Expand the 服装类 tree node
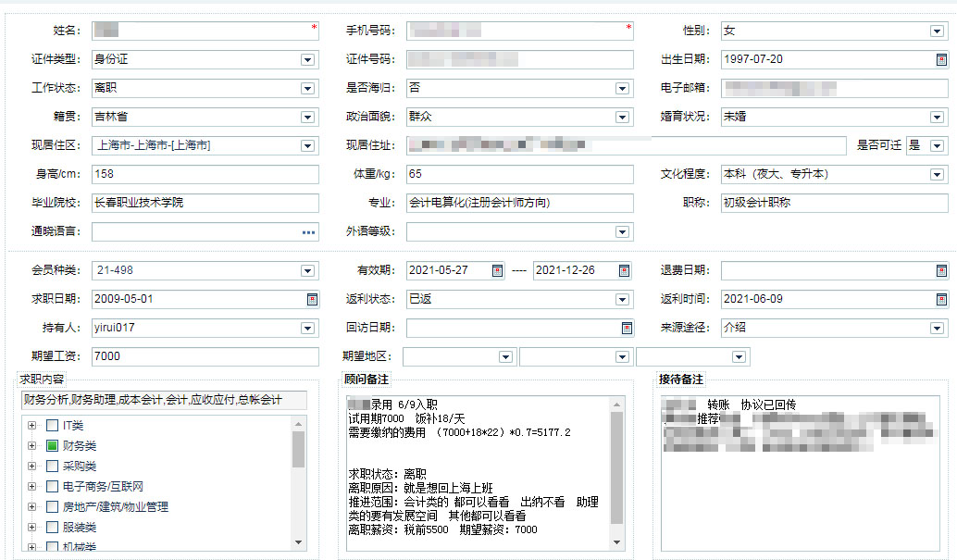Viewport: 957px width, 560px height. click(x=31, y=527)
